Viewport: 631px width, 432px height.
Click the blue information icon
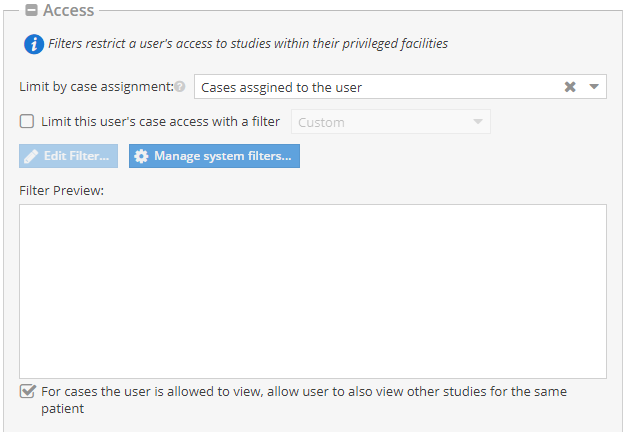34,44
